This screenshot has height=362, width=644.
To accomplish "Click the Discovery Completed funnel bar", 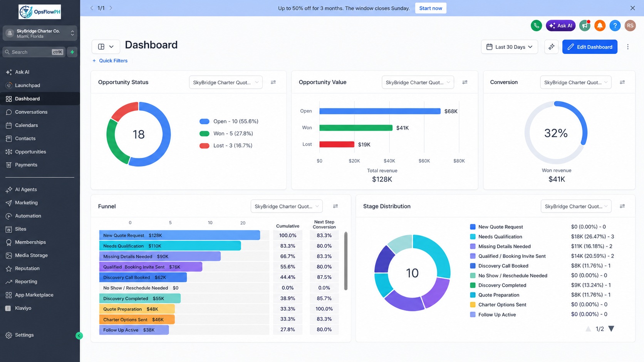I will [140, 298].
